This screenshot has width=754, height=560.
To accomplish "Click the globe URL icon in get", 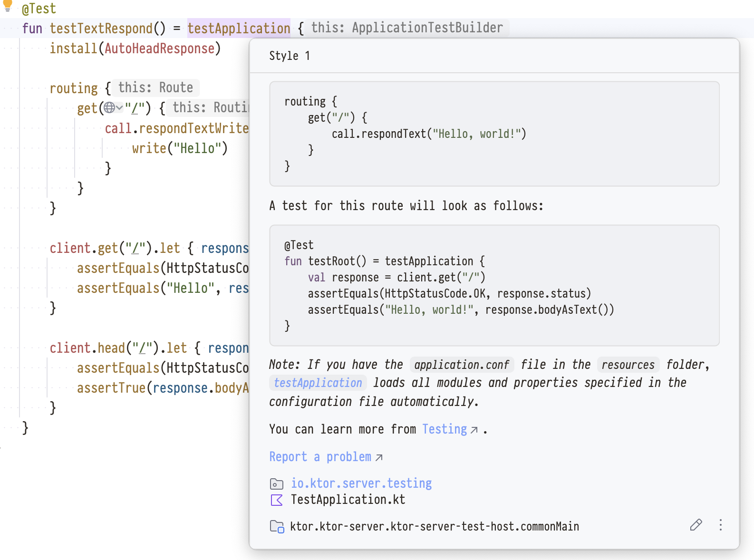I will 109,108.
